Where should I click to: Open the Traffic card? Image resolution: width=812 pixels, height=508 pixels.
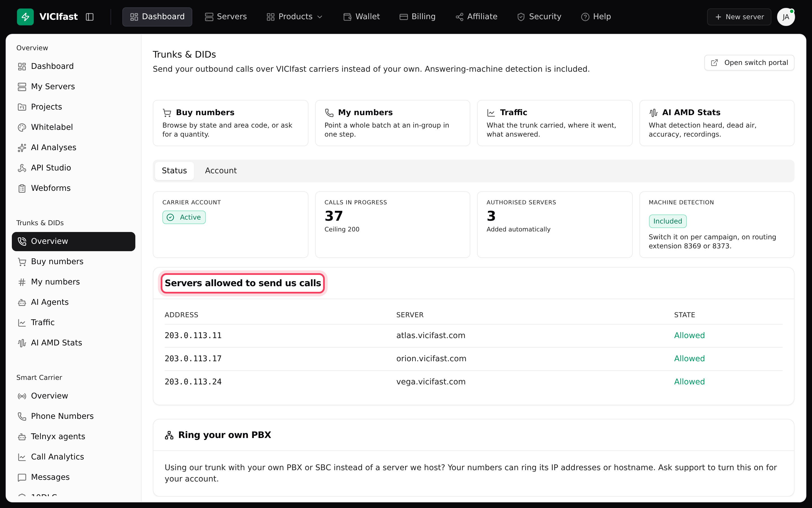coord(555,123)
